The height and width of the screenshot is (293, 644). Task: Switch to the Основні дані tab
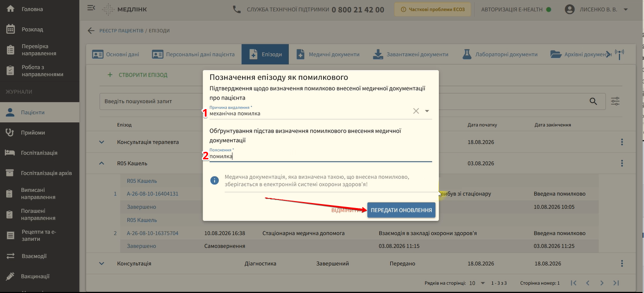[115, 54]
